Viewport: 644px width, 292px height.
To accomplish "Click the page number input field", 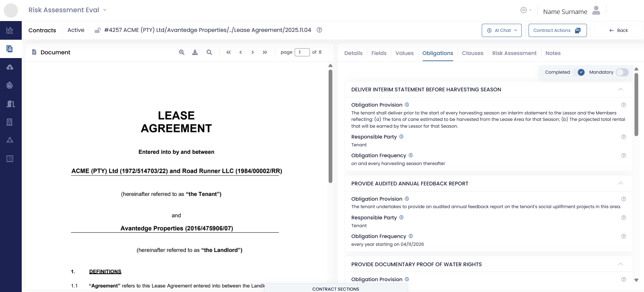I will pyautogui.click(x=302, y=52).
